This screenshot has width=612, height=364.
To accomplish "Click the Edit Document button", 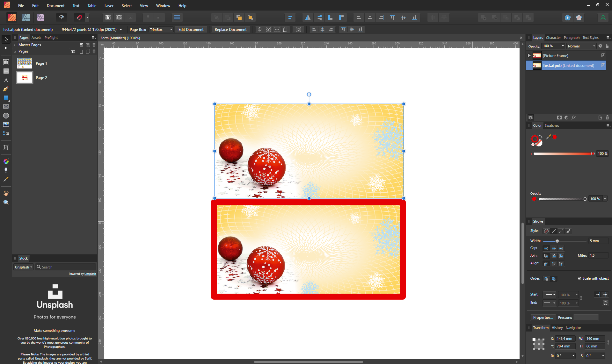I will pos(191,30).
